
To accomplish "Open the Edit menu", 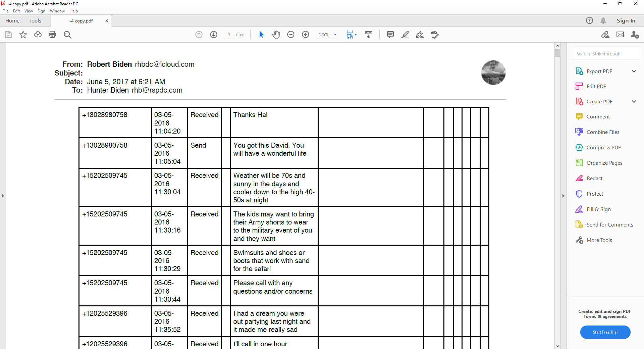I will (16, 11).
